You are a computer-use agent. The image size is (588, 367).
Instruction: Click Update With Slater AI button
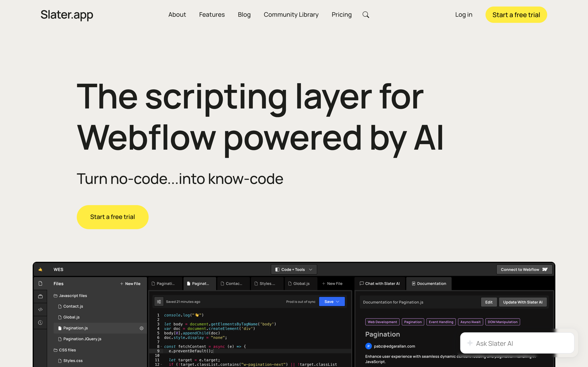point(523,302)
